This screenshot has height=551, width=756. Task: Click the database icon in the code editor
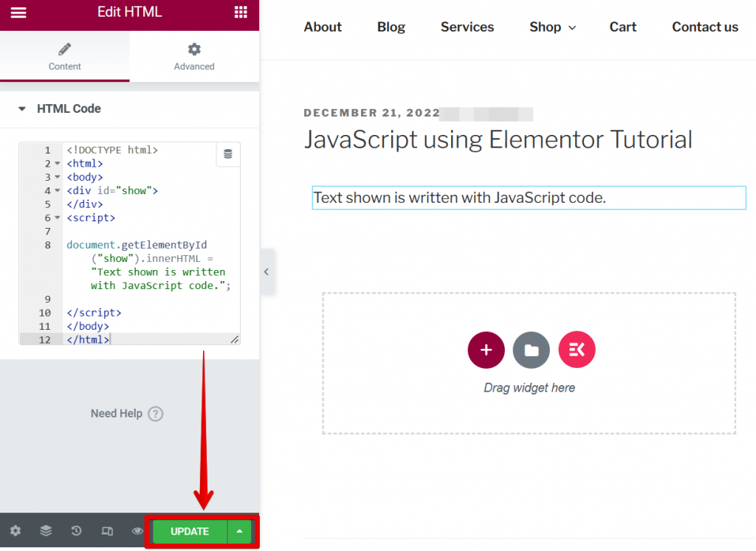229,154
